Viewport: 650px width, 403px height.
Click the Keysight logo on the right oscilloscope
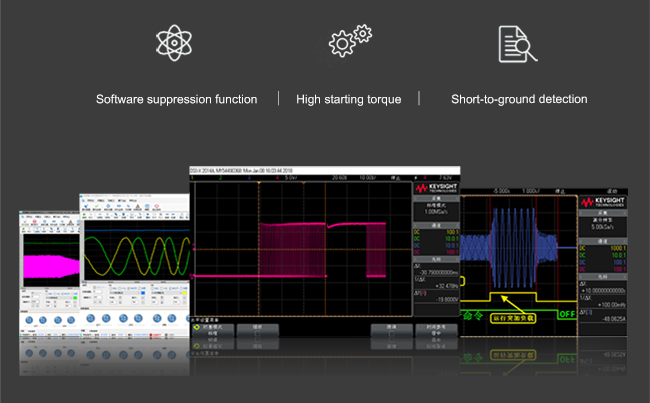pyautogui.click(x=597, y=200)
